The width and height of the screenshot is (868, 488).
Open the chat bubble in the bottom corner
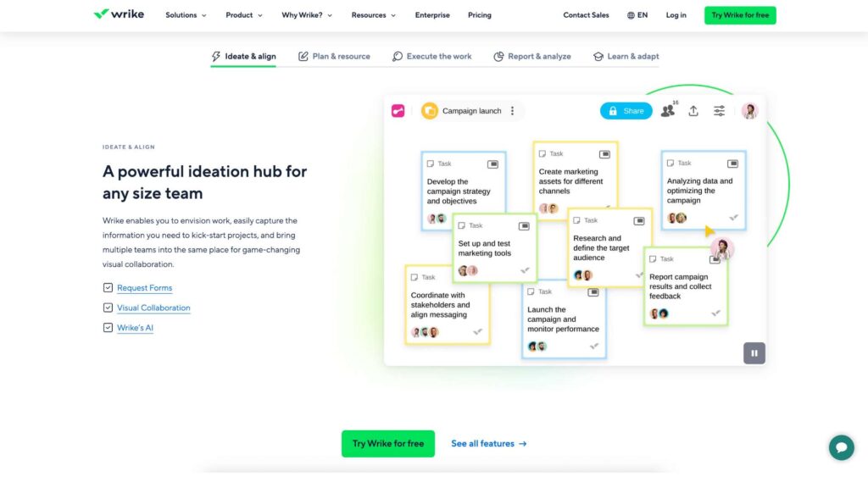(x=841, y=446)
